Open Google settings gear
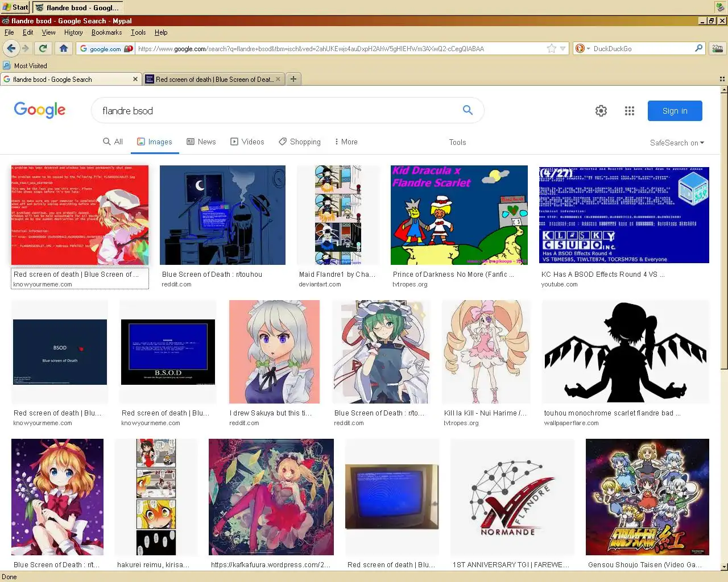 (601, 111)
